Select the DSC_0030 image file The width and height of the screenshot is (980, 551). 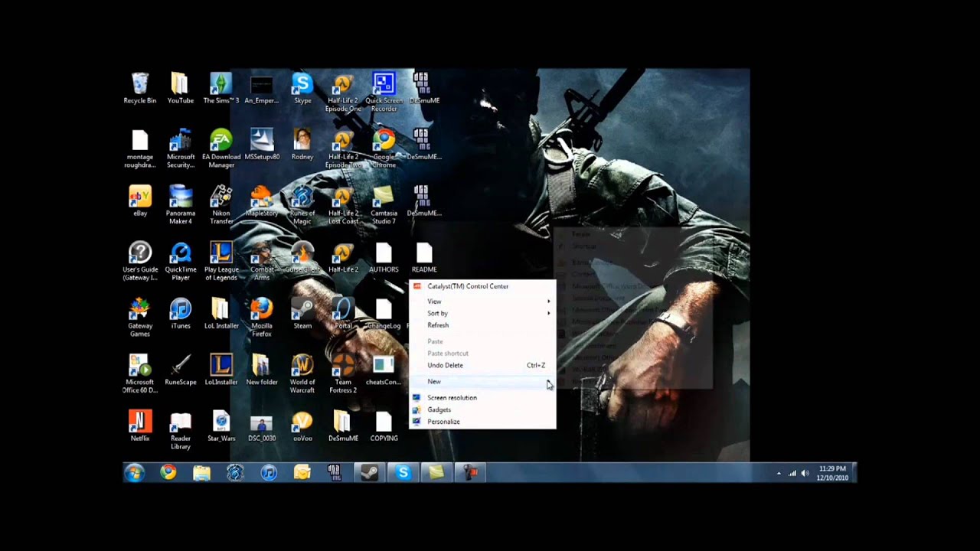click(261, 426)
